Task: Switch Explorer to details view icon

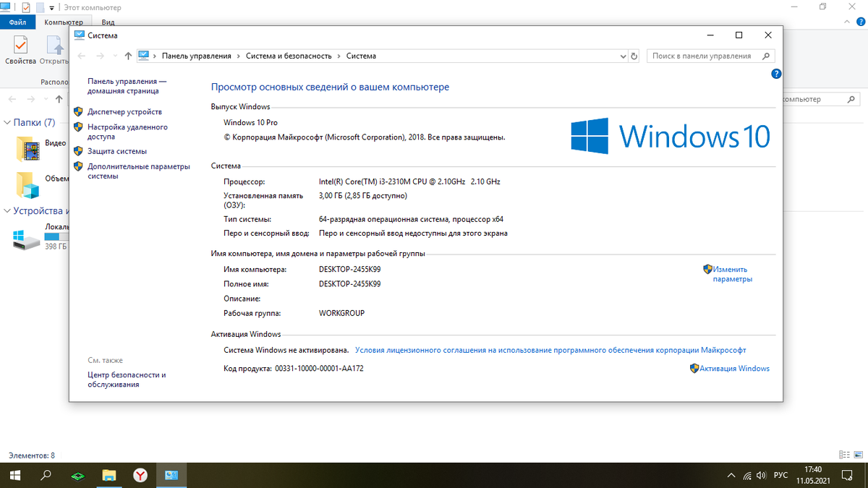Action: point(844,455)
